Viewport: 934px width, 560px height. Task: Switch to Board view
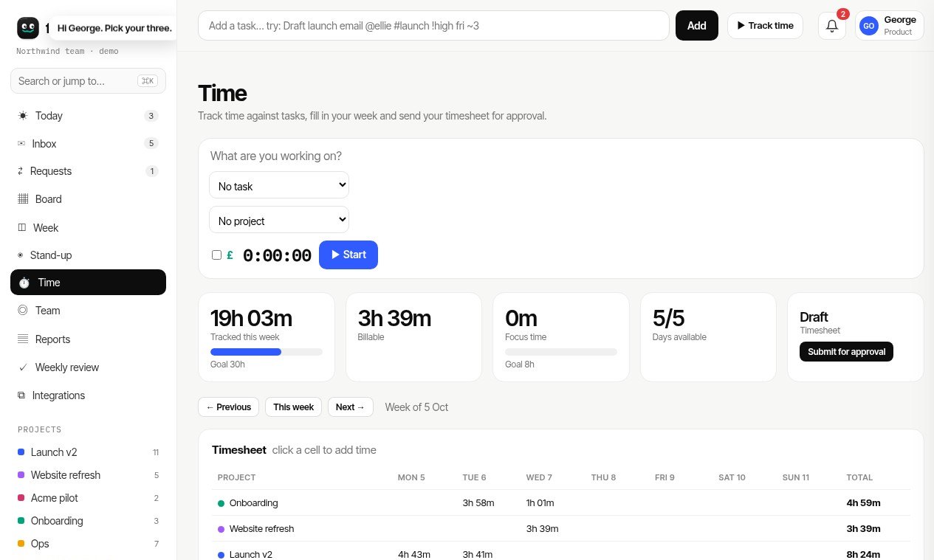tap(88, 199)
